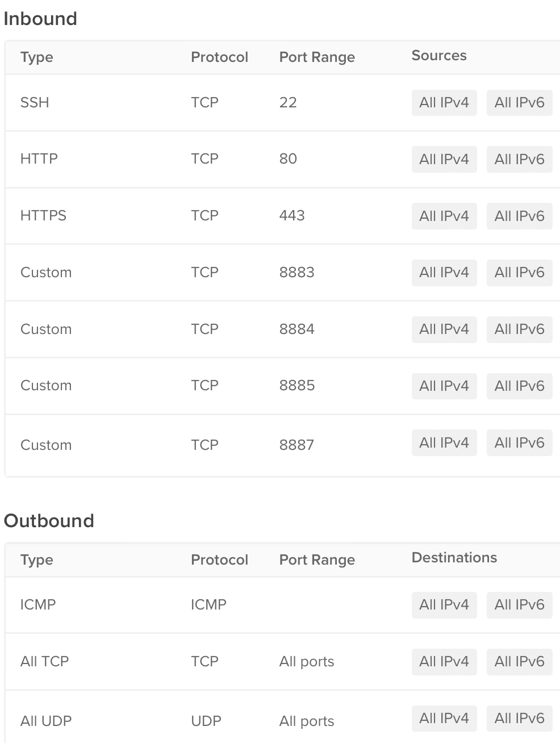Image resolution: width=560 pixels, height=743 pixels.
Task: Click the 8887 port range value
Action: tap(296, 445)
